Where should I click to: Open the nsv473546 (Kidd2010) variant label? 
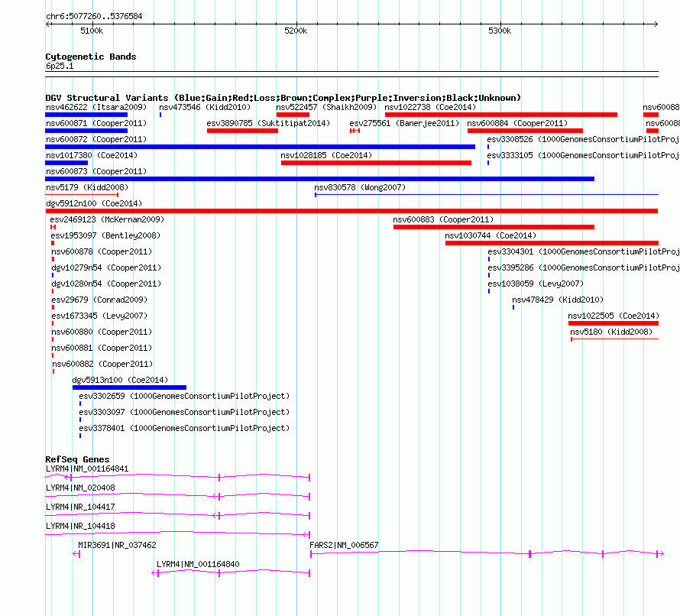pyautogui.click(x=205, y=107)
